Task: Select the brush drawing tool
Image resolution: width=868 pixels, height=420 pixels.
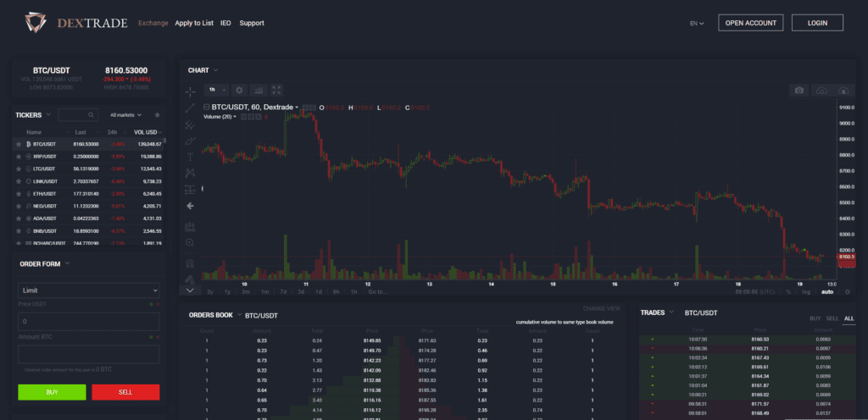Action: click(x=190, y=141)
